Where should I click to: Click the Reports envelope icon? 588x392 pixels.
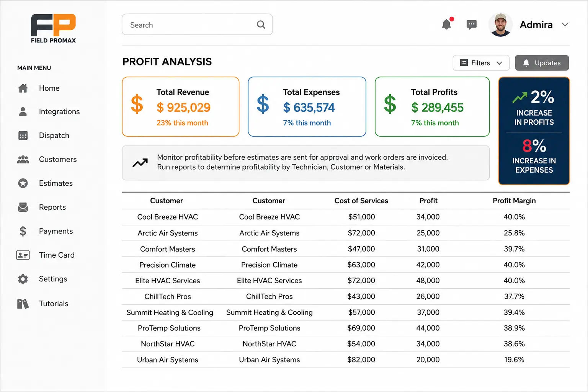coord(23,207)
